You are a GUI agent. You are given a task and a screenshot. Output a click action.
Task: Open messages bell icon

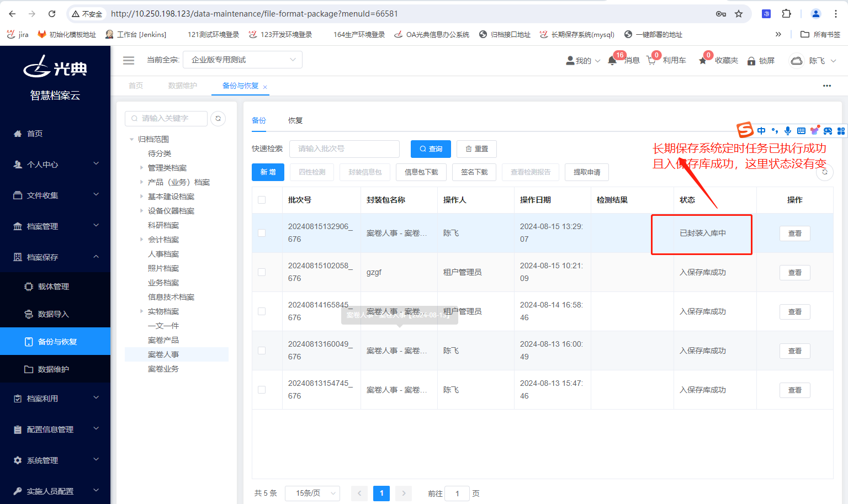click(612, 61)
